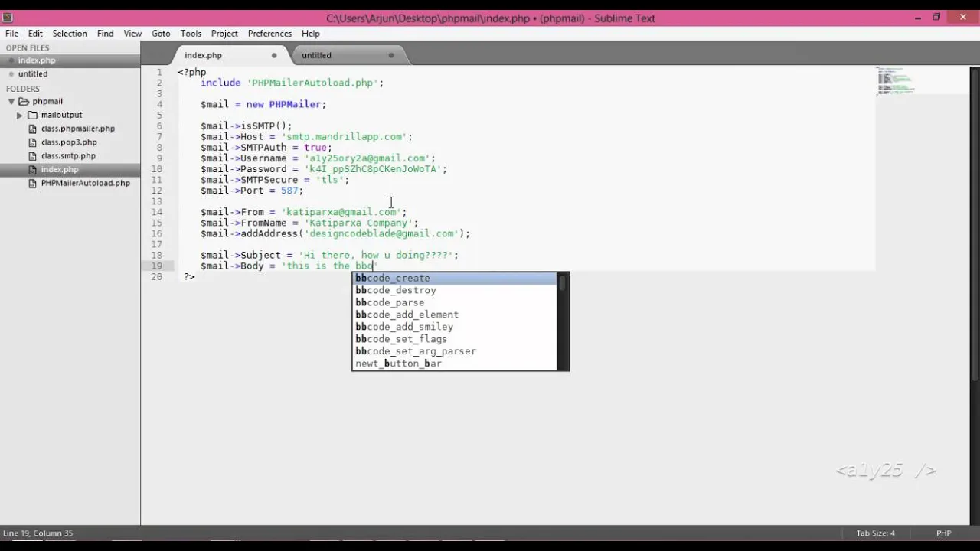Choose newt_button_bar autocomplete suggestion
The height and width of the screenshot is (551, 980).
point(455,364)
